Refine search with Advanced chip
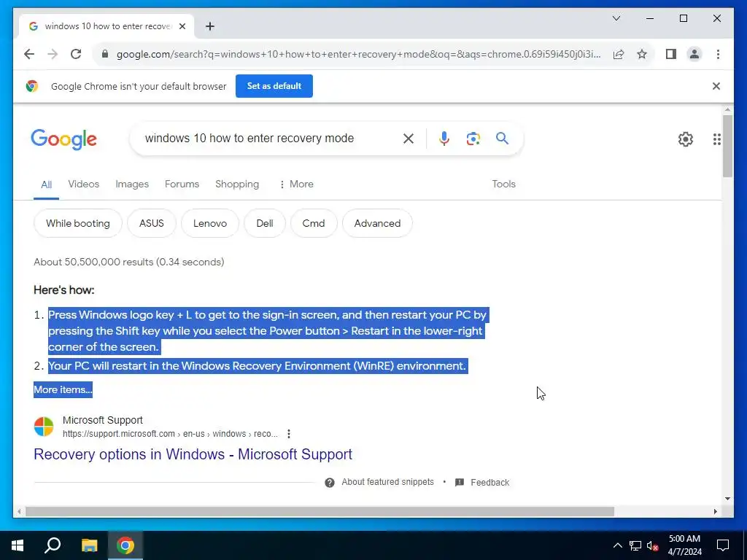 pos(377,223)
